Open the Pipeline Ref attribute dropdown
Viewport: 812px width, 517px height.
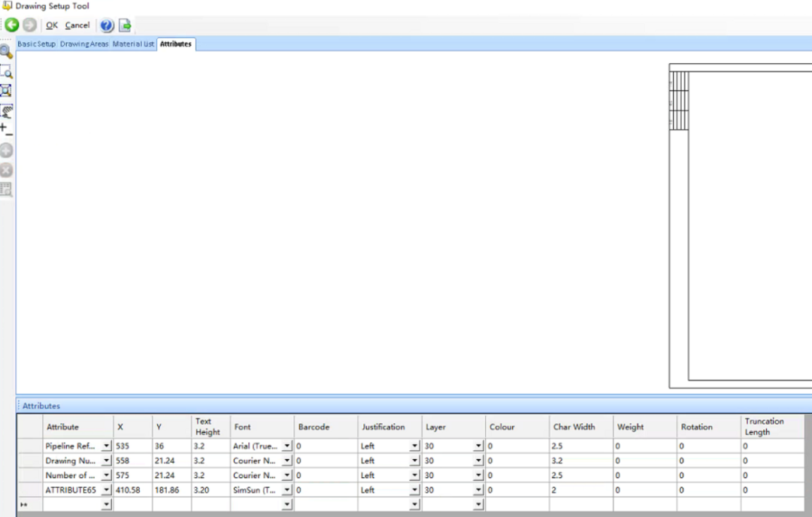click(x=106, y=446)
